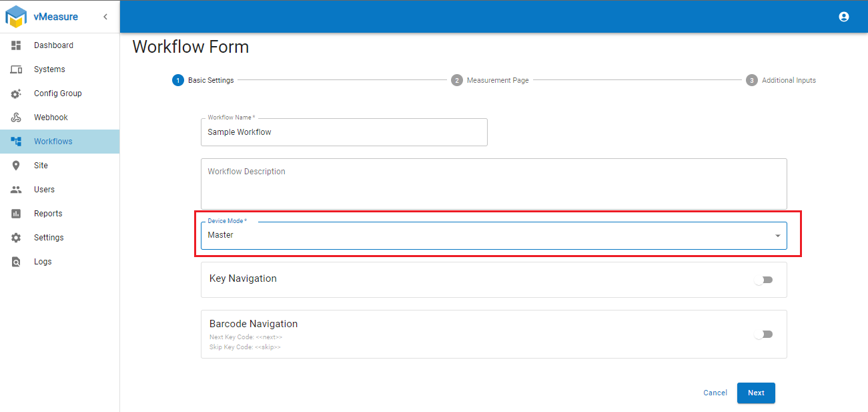Click the Reports chart icon
Screen dimensions: 868x412
pos(16,214)
